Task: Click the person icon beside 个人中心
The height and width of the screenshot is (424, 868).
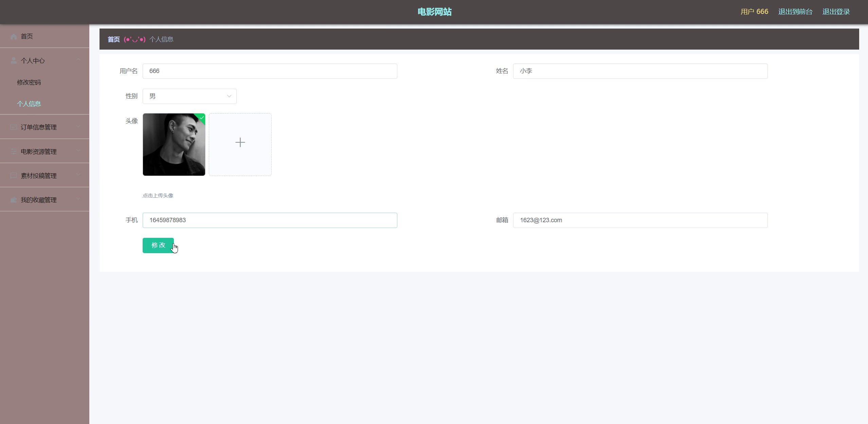Action: (14, 60)
